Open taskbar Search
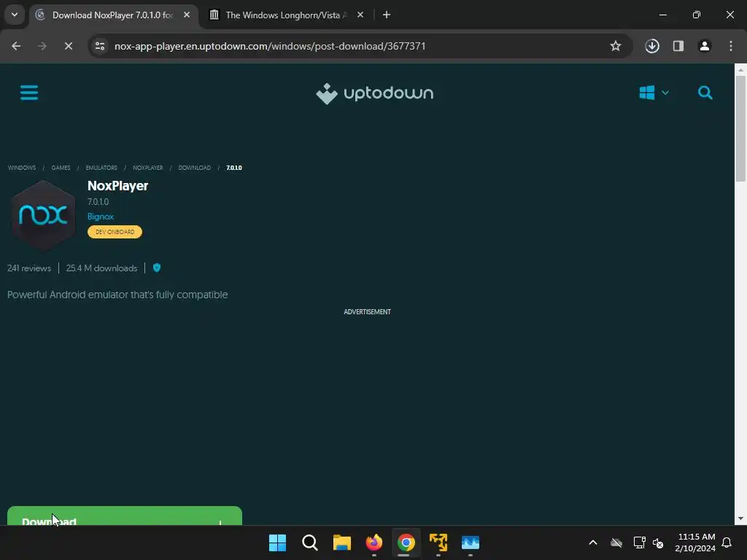Viewport: 747px width, 560px height. [x=309, y=542]
